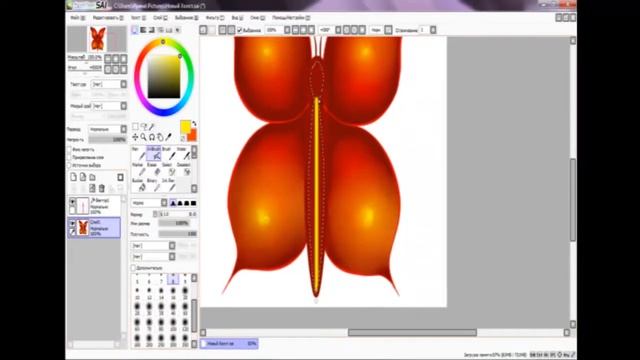The height and width of the screenshot is (360, 640).
Task: Toggle the Выделение checkbox in top toolbar
Action: tap(240, 30)
